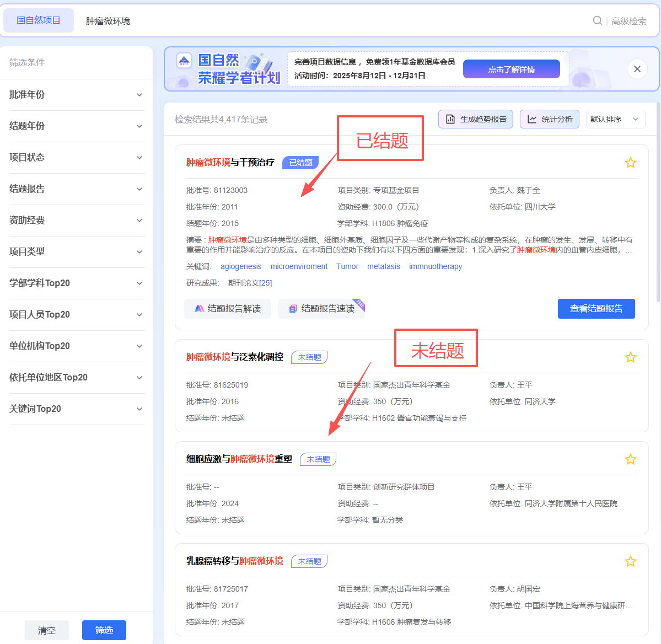Open project title 细胞应激与肿瘤微环境重塑
This screenshot has width=661, height=644.
click(239, 459)
